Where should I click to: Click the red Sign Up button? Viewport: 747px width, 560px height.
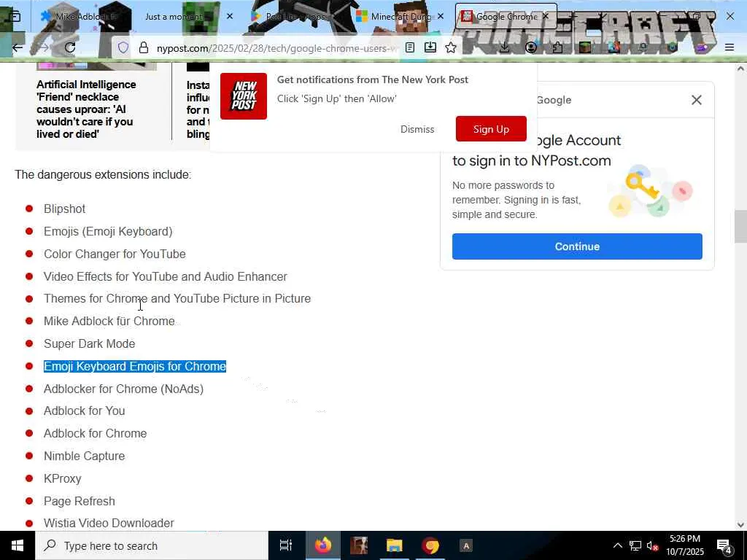[x=491, y=129]
